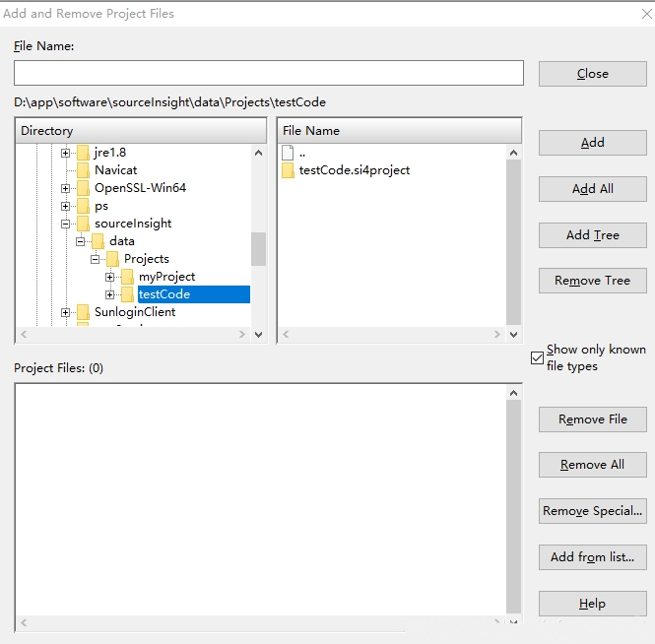Click the testCode.si4project folder icon
Screen dimensions: 655x644
288,170
